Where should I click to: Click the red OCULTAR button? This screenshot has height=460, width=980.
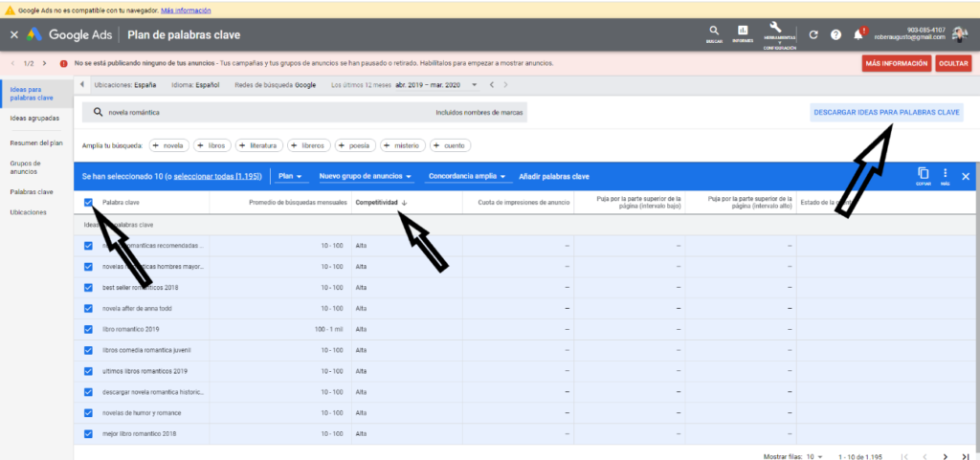[x=953, y=64]
